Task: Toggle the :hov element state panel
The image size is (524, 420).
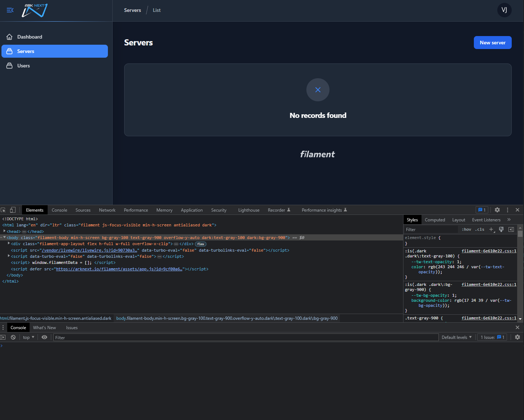Action: point(467,229)
